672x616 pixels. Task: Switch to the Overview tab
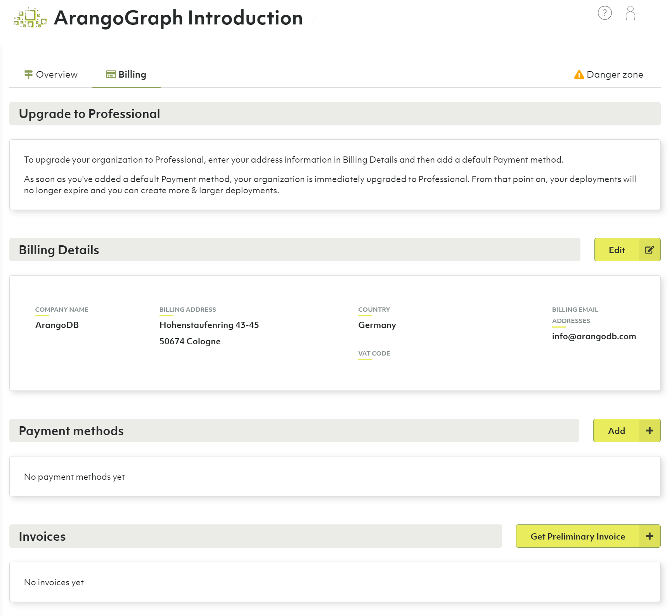pos(51,75)
